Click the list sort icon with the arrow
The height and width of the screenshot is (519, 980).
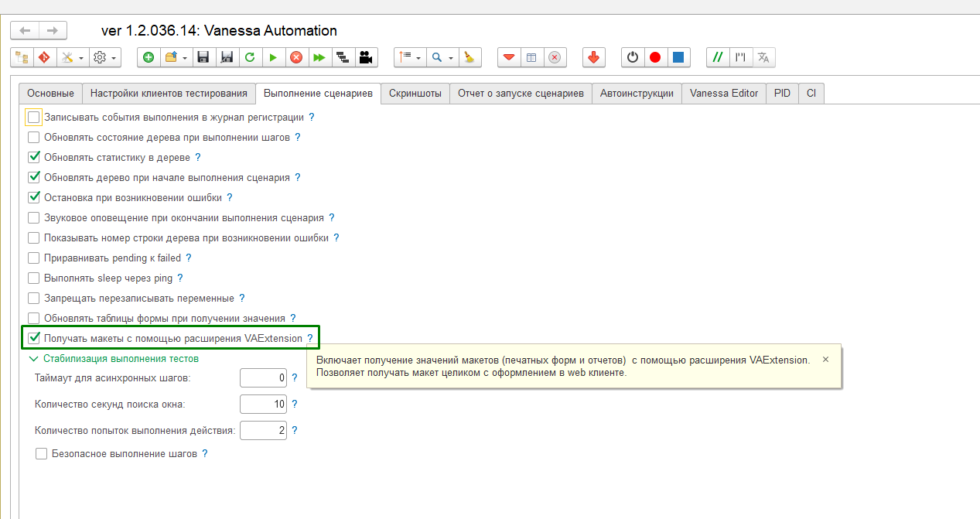click(x=405, y=57)
